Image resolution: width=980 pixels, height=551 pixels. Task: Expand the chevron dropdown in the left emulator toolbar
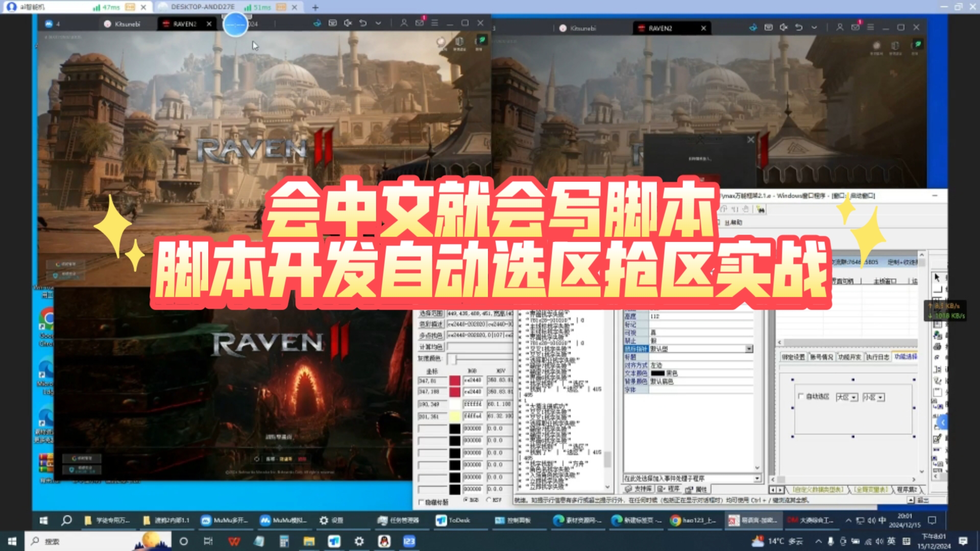point(378,23)
